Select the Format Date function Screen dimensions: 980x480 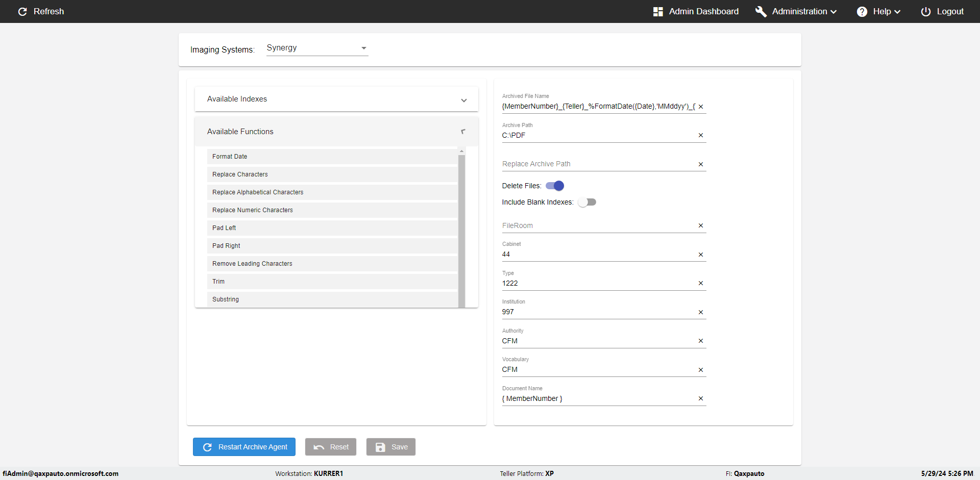tap(332, 157)
